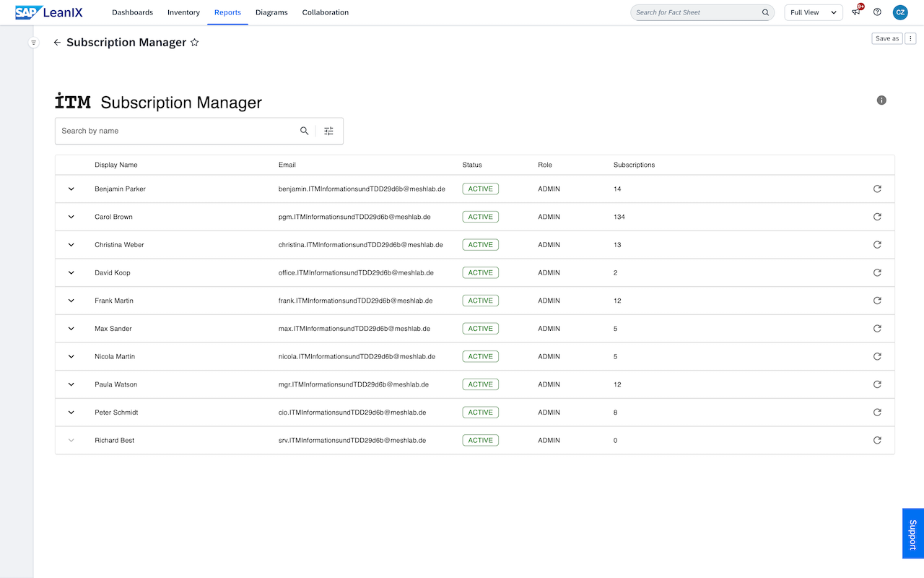Refresh Max Sander's subscriptions
The width and height of the screenshot is (924, 578).
click(877, 329)
